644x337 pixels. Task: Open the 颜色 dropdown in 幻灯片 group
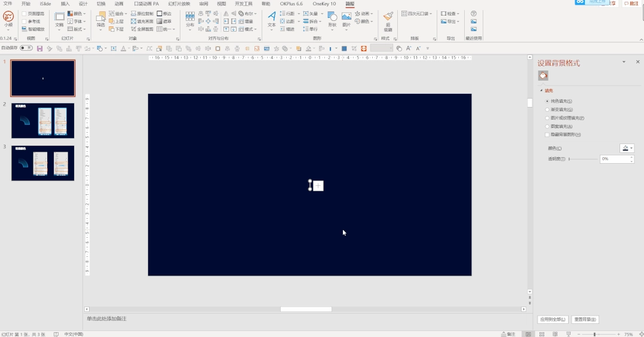[77, 14]
